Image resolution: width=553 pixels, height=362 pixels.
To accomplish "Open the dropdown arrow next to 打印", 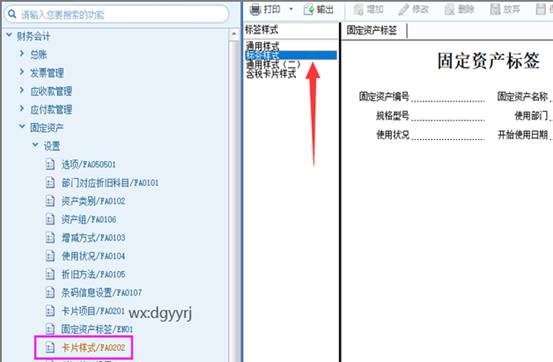I will pyautogui.click(x=291, y=9).
